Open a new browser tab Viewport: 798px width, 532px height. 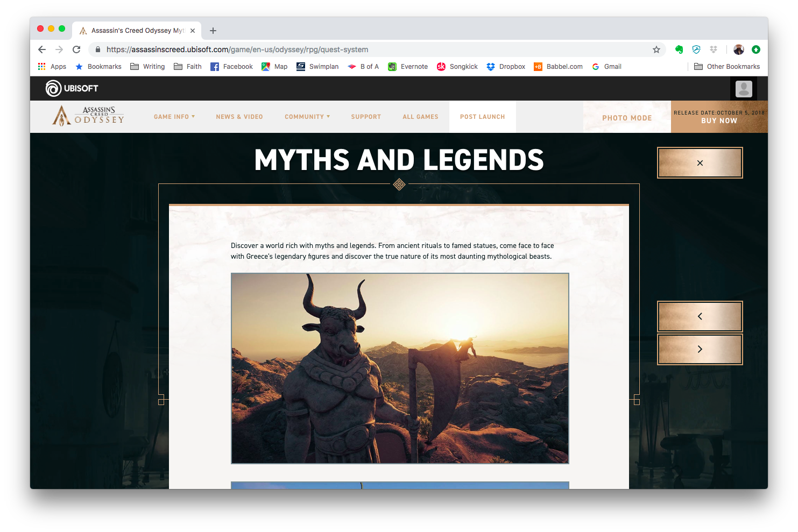(x=213, y=31)
